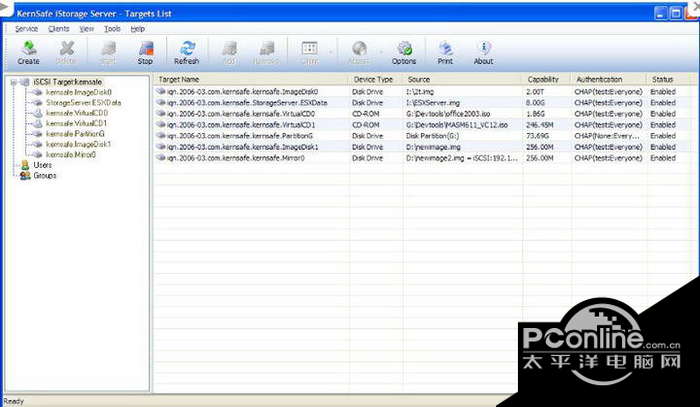Click capability value 2.00T
The image size is (700, 407).
pyautogui.click(x=535, y=91)
